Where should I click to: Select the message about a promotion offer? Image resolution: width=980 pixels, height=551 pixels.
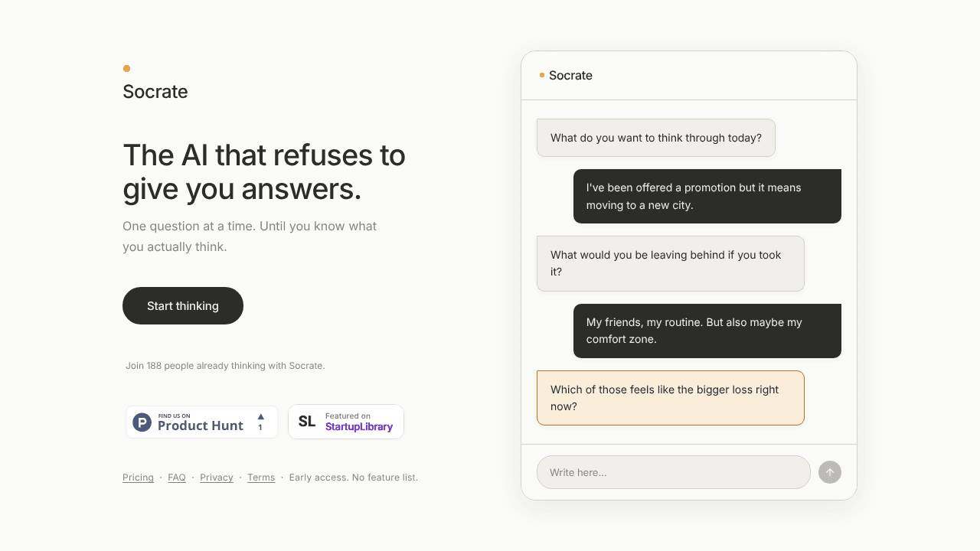pyautogui.click(x=707, y=196)
